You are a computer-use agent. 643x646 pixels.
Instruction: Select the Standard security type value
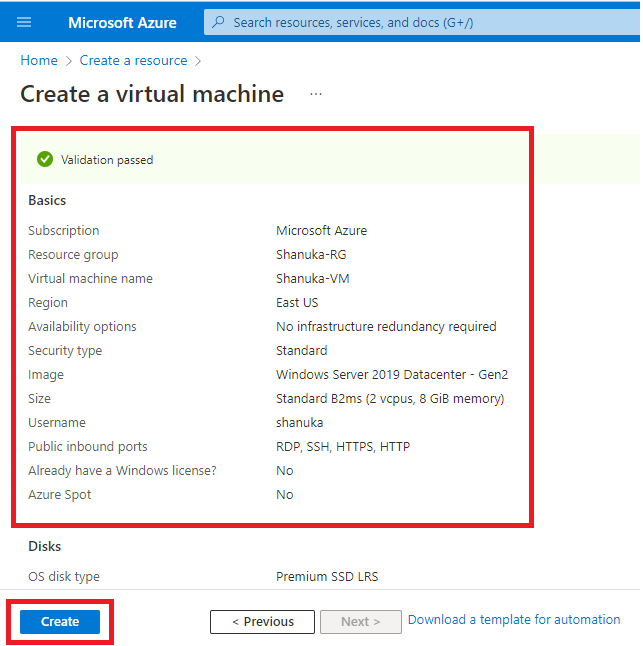coord(302,351)
